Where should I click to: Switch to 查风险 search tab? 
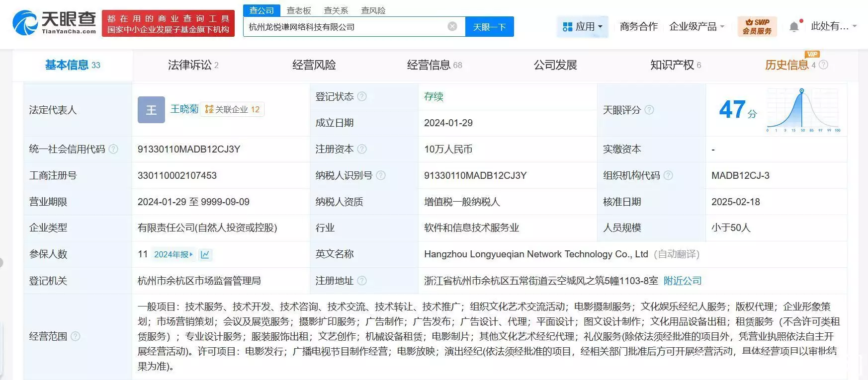pyautogui.click(x=373, y=10)
